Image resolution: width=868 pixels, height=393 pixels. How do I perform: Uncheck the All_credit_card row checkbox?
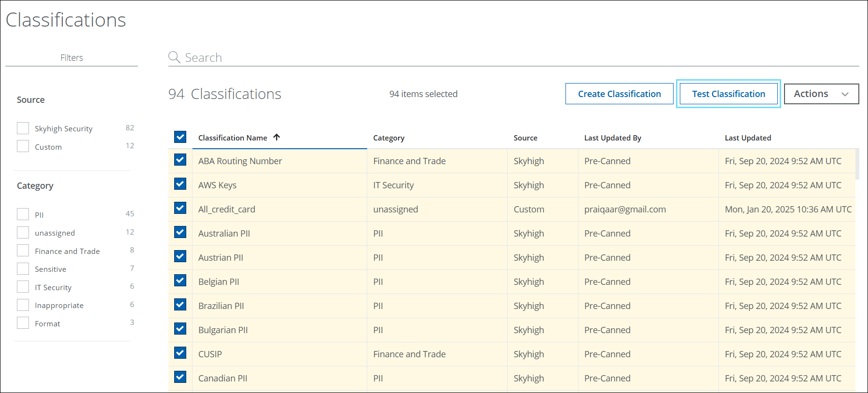pyautogui.click(x=180, y=208)
